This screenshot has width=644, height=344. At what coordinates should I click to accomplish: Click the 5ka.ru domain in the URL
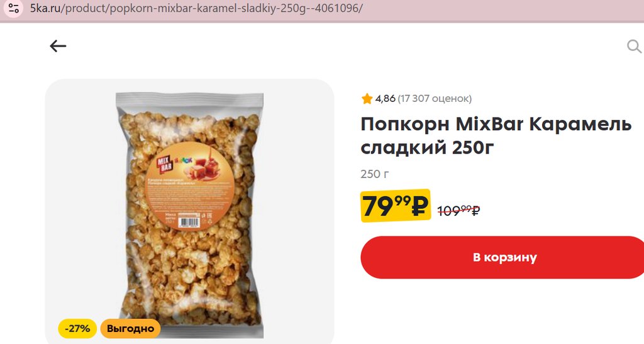coord(45,8)
